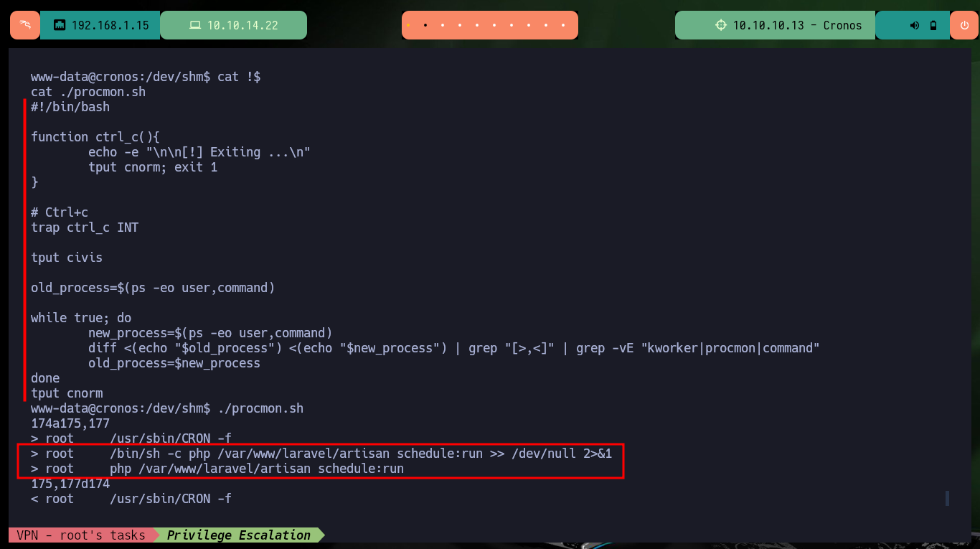Open the power menu button
980x549 pixels.
point(964,25)
